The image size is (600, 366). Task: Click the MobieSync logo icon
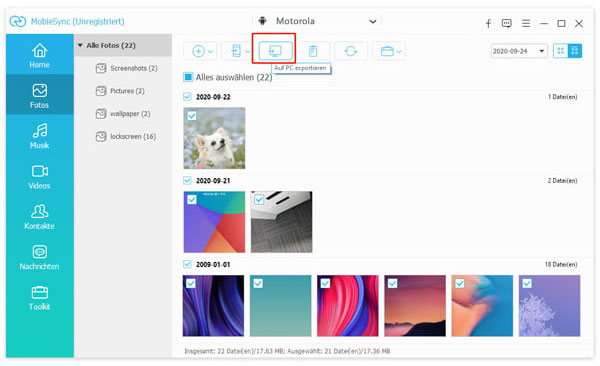(x=18, y=21)
